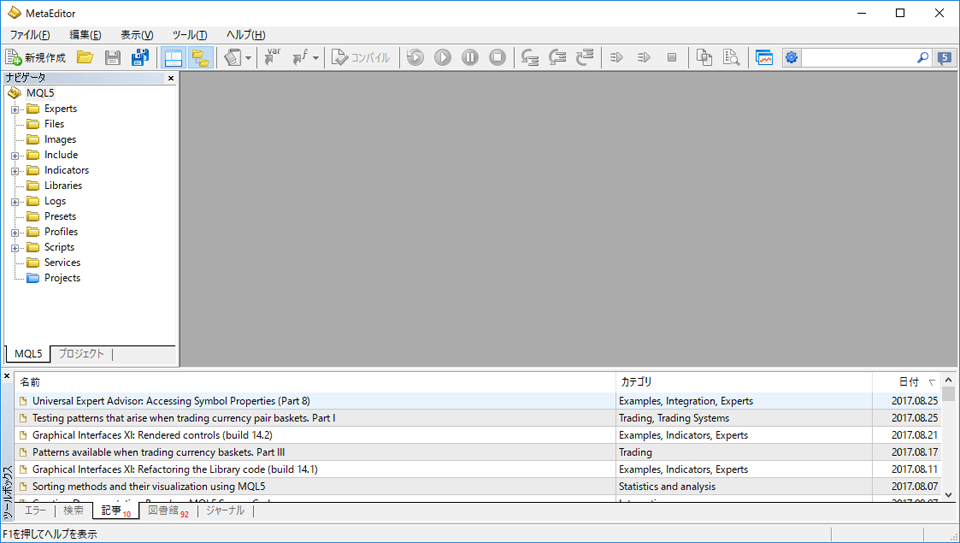
Task: Click the toolbar search input field
Action: click(860, 58)
